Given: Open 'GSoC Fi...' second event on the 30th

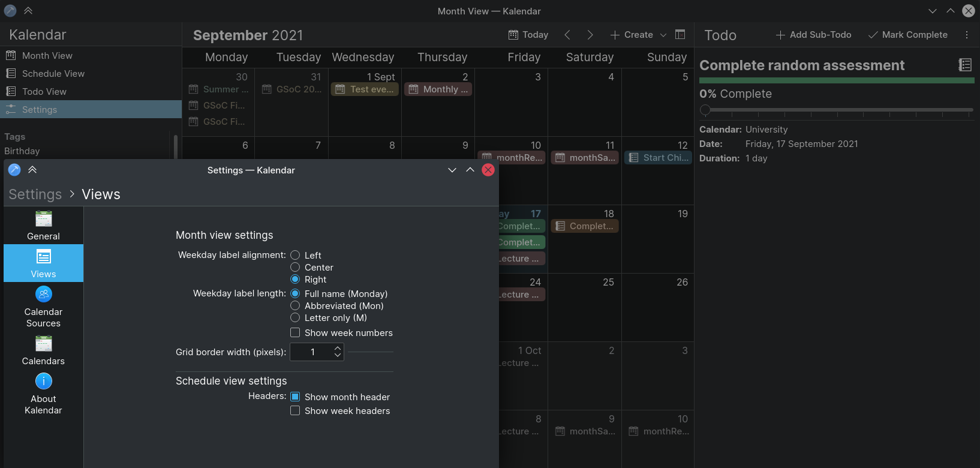Looking at the screenshot, I should click(x=219, y=106).
